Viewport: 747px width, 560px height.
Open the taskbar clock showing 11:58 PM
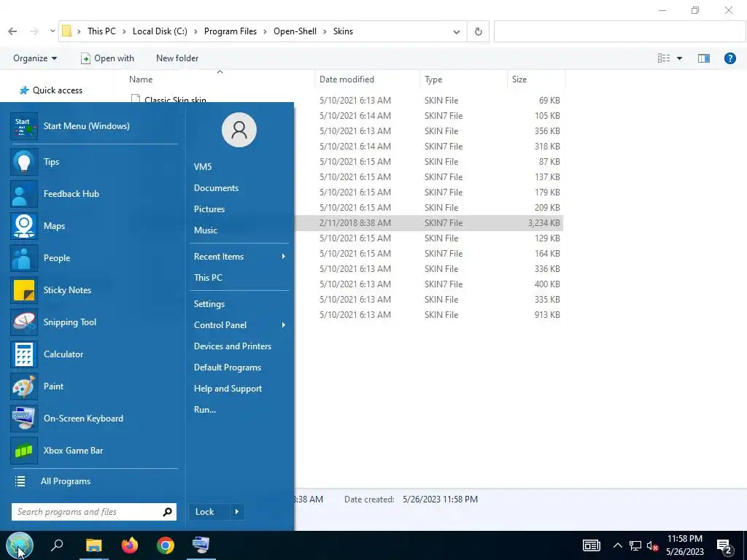pos(684,545)
